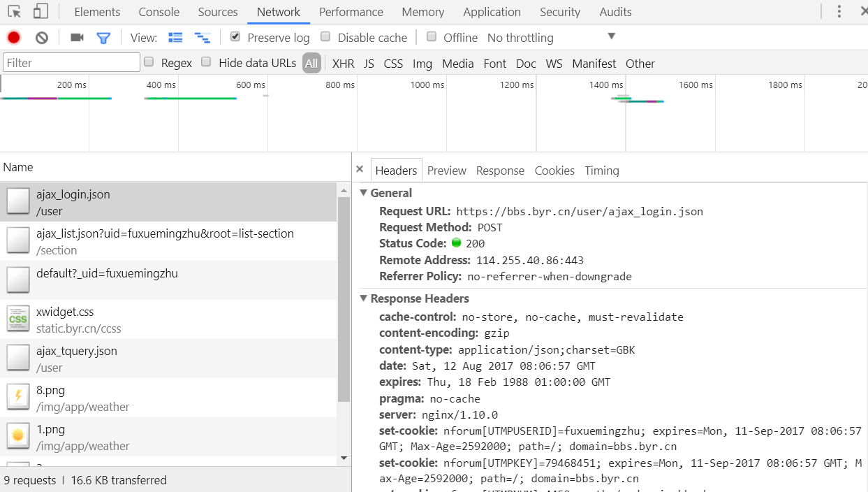The width and height of the screenshot is (868, 492).
Task: Collapse the Response Headers section
Action: (363, 298)
